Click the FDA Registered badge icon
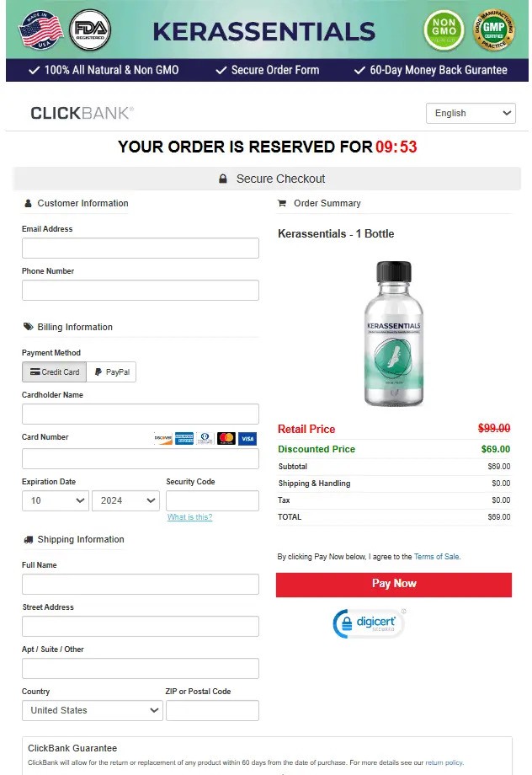This screenshot has height=775, width=532. point(90,29)
